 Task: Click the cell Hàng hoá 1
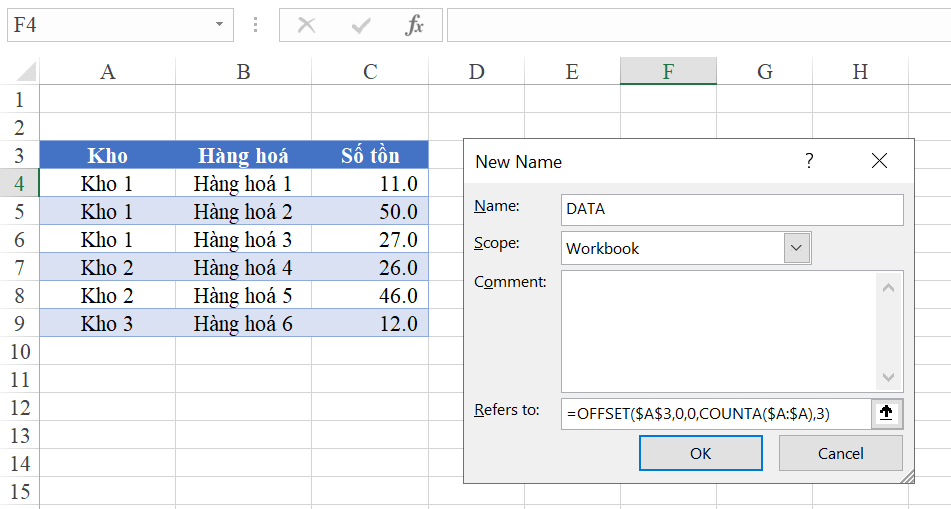pos(243,183)
